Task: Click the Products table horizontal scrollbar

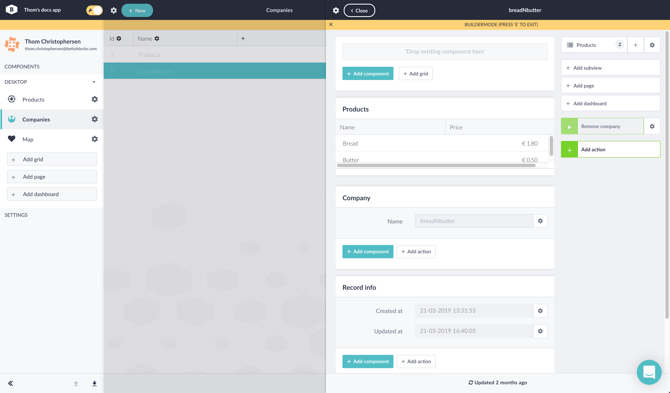Action: point(436,165)
